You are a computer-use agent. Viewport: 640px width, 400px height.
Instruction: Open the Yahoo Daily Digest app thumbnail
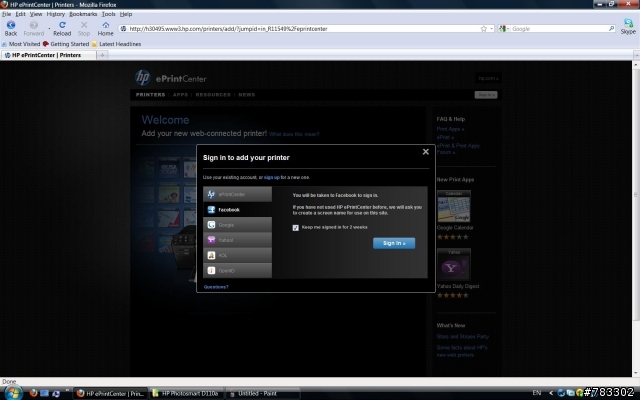pyautogui.click(x=454, y=264)
